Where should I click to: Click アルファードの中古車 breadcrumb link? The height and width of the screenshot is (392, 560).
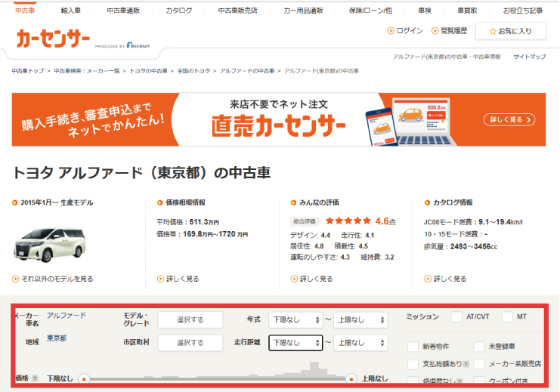click(247, 71)
